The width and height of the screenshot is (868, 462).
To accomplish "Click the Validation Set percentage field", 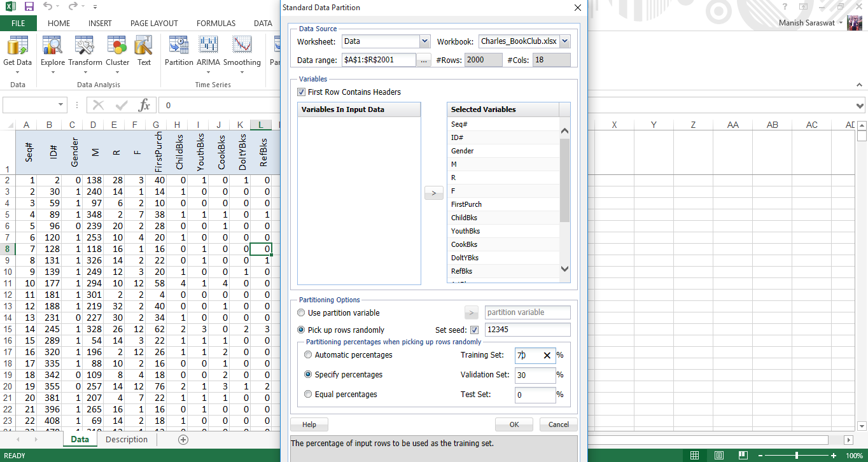I will (535, 375).
